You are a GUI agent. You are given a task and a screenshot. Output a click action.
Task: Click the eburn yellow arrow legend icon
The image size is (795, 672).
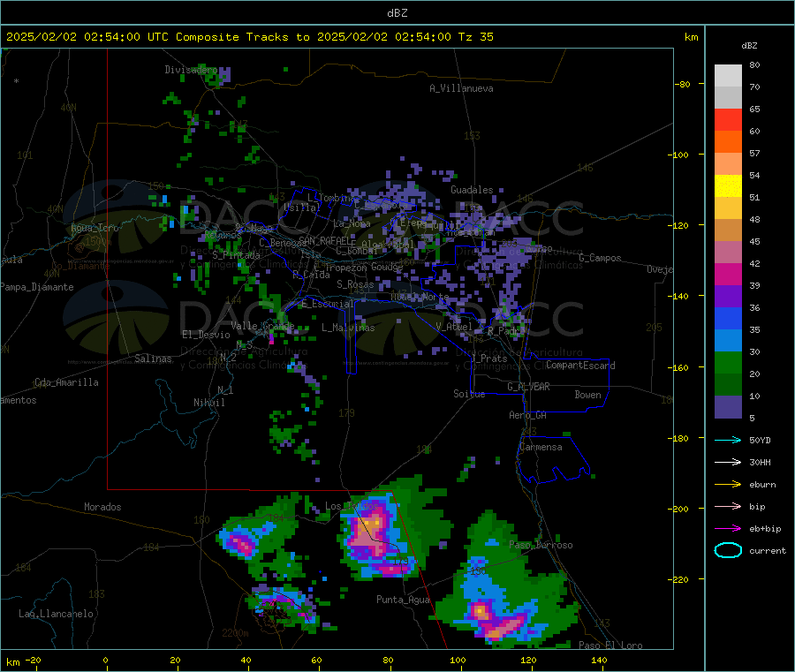(728, 484)
